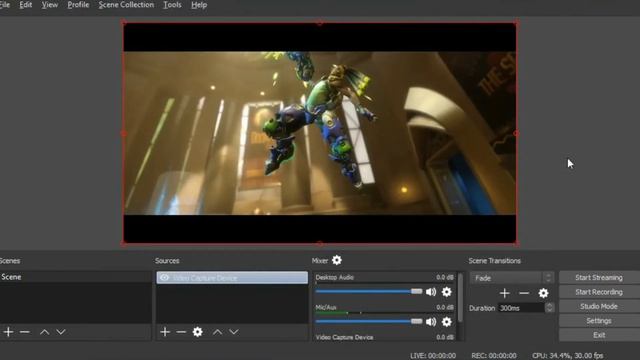640x360 pixels.
Task: Adjust Desktop Audio volume slider
Action: pyautogui.click(x=369, y=291)
